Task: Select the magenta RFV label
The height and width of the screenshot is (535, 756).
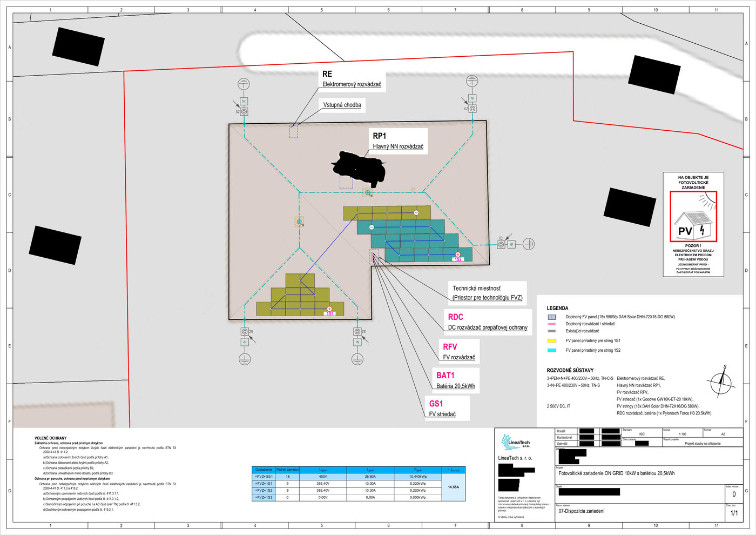Action: [450, 347]
